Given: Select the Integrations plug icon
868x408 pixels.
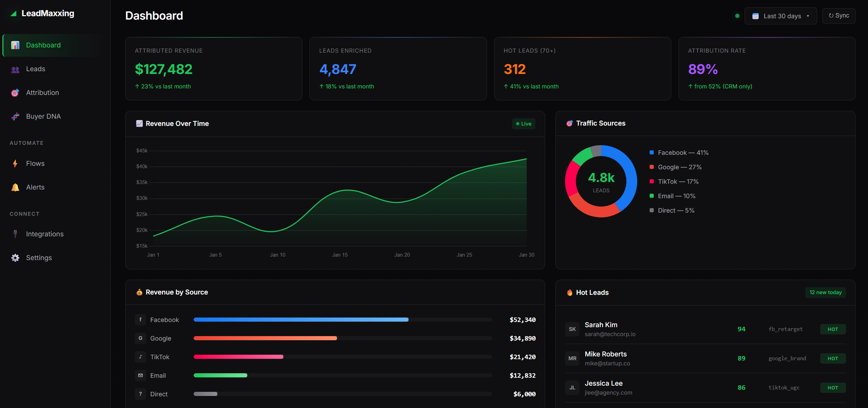Looking at the screenshot, I should [15, 234].
